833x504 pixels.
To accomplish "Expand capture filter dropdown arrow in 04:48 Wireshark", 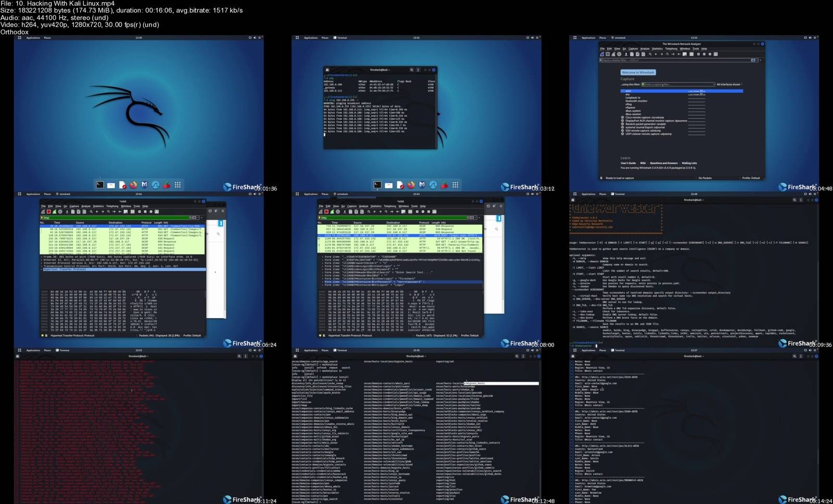I will tap(713, 84).
